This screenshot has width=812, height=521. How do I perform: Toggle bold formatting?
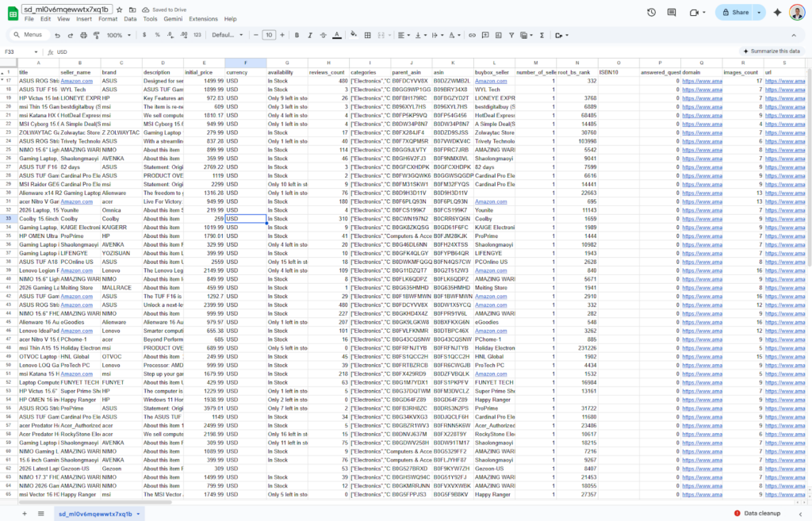tap(297, 35)
